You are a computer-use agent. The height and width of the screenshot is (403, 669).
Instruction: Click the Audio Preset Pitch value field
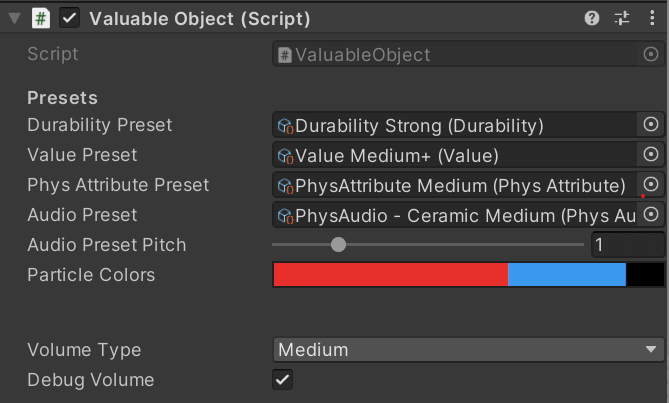pos(626,245)
